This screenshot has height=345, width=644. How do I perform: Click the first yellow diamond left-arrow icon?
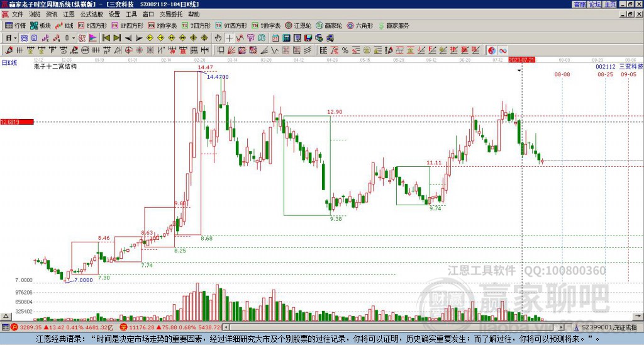tap(150, 38)
